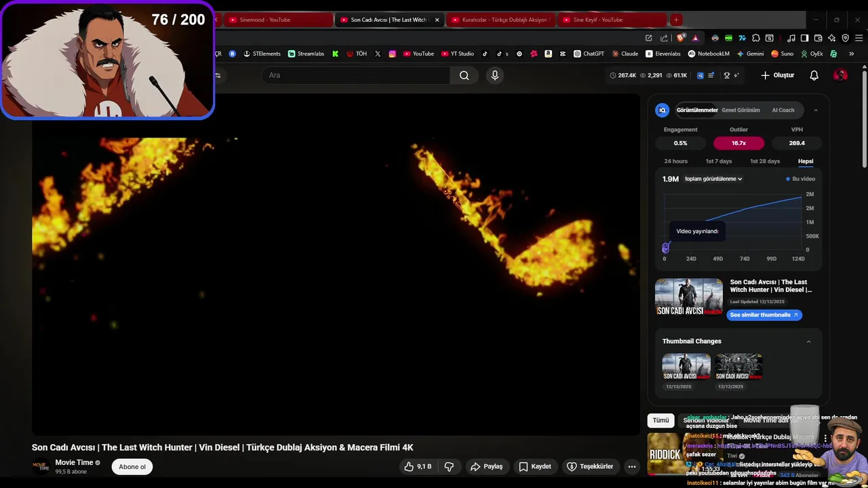
Task: Click the Movie Time channel avatar
Action: (x=41, y=466)
